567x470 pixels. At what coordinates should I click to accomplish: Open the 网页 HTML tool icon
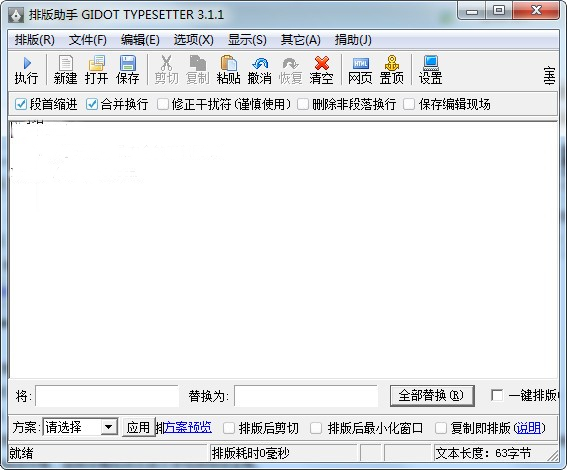point(361,70)
